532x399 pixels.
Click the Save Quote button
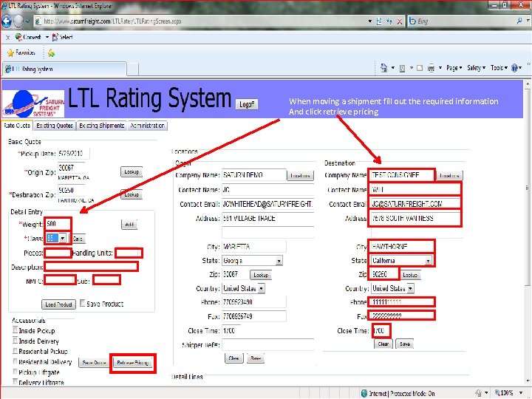point(94,363)
